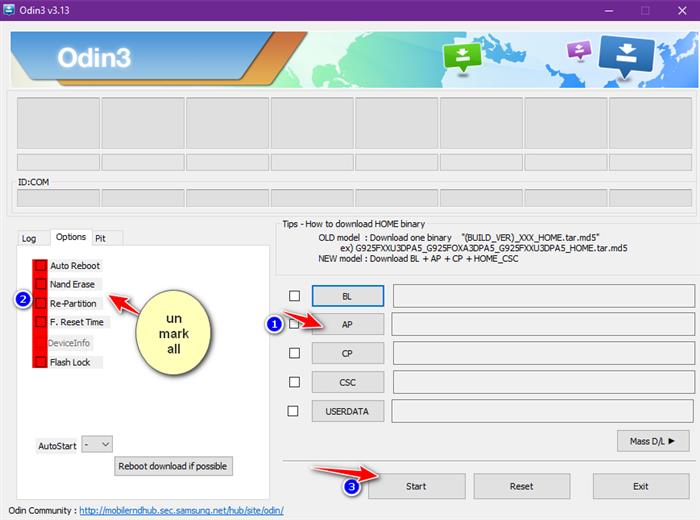Click the first ID:COM port slot

click(x=58, y=198)
